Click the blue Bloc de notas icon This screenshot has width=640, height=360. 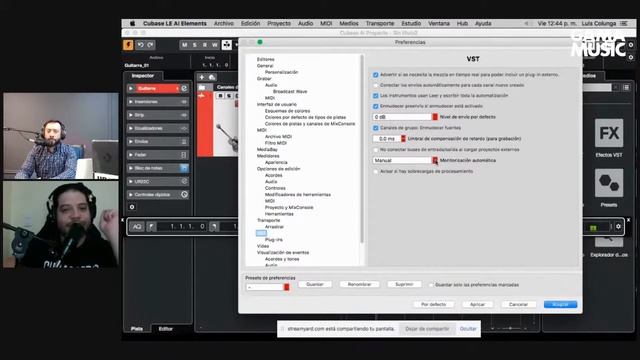(184, 168)
